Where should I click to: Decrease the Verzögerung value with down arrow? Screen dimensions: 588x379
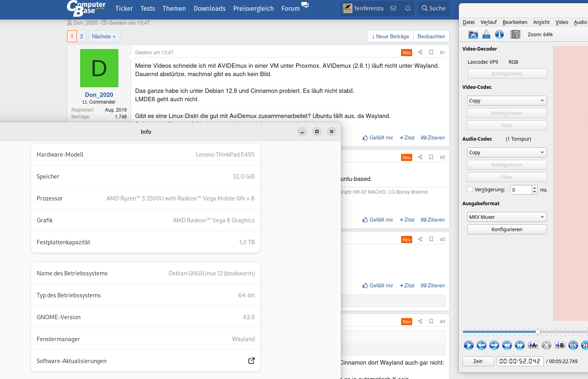pyautogui.click(x=535, y=192)
